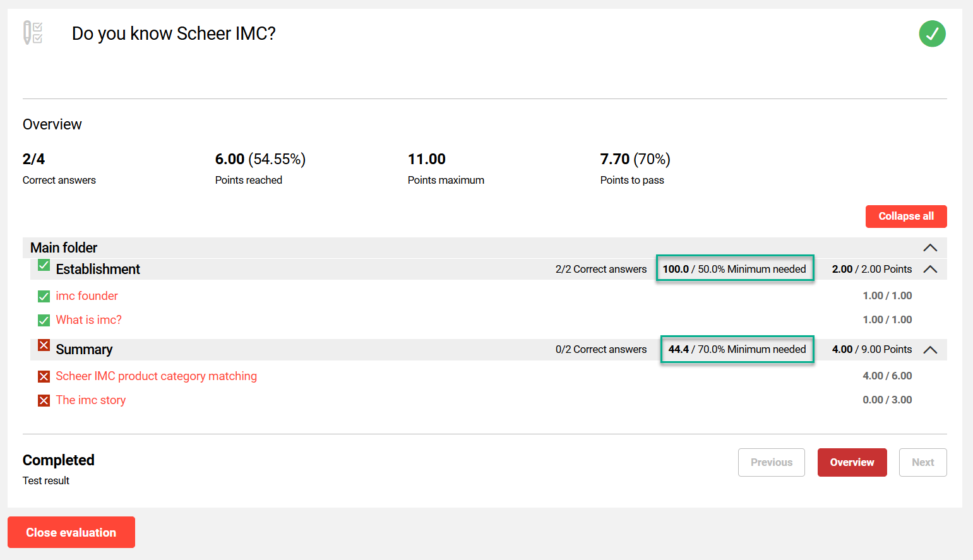Click the 2/2 Correct answers text

coord(601,269)
